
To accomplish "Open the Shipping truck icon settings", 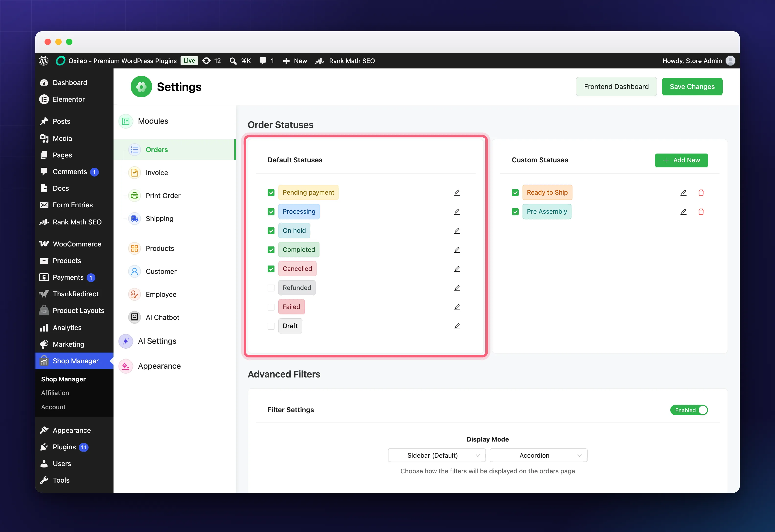I will pos(134,219).
